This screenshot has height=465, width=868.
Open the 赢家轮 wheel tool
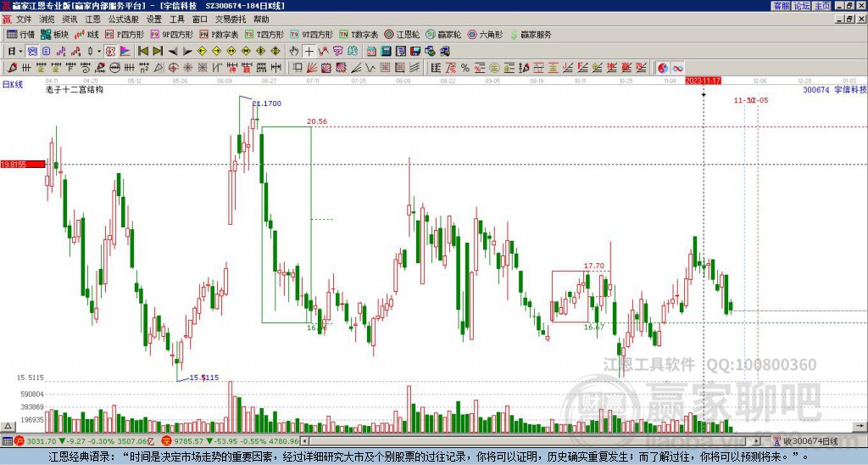click(443, 34)
